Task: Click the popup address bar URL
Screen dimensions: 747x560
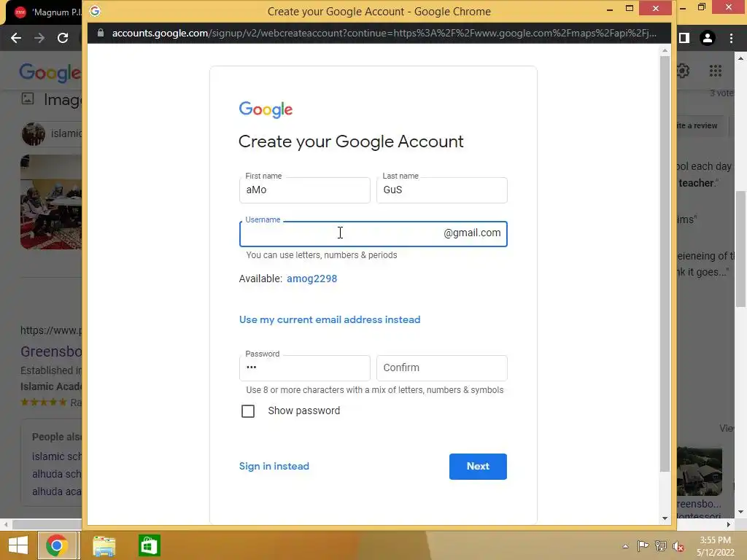Action: (x=384, y=34)
